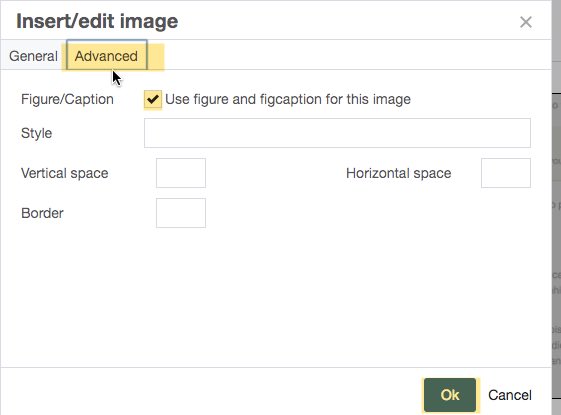Click the Figure/Caption label

pos(67,99)
